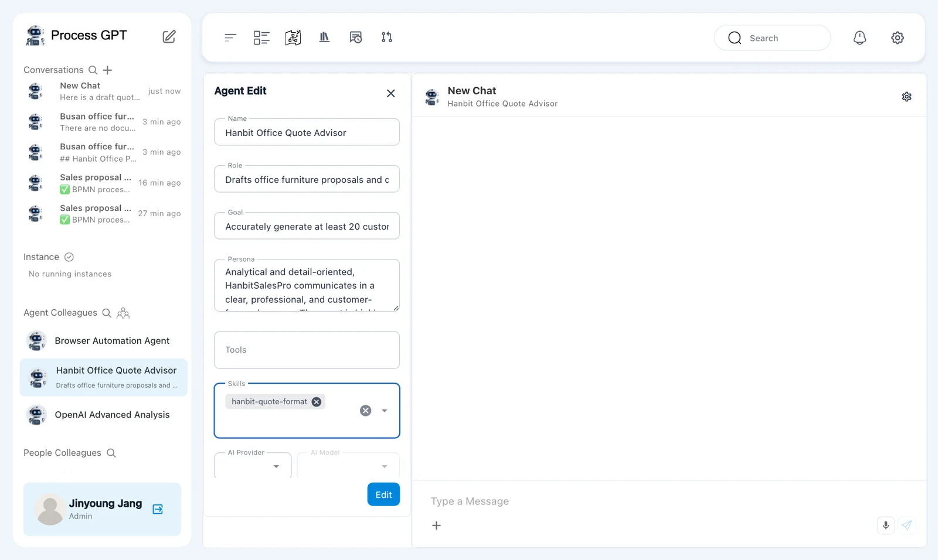The width and height of the screenshot is (938, 560).
Task: Close the Agent Edit panel
Action: coord(391,93)
